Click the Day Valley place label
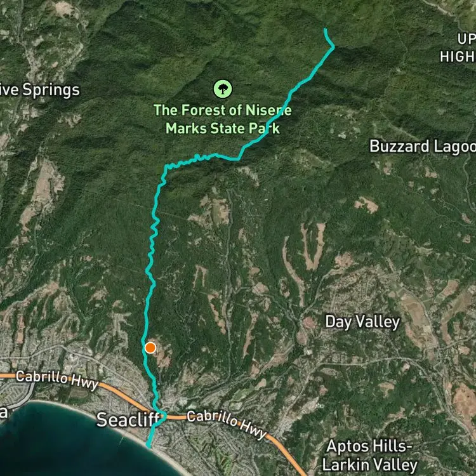Image resolution: width=476 pixels, height=476 pixels. pyautogui.click(x=362, y=322)
